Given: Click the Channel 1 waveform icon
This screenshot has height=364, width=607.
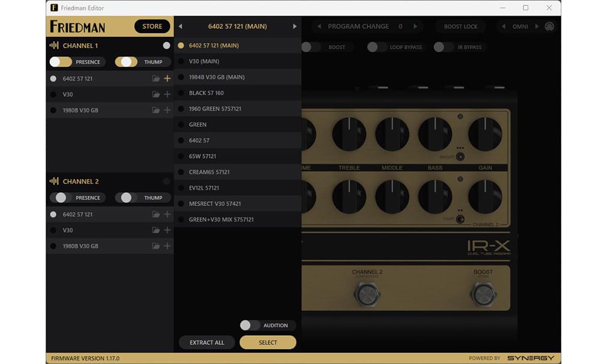Looking at the screenshot, I should coord(54,45).
